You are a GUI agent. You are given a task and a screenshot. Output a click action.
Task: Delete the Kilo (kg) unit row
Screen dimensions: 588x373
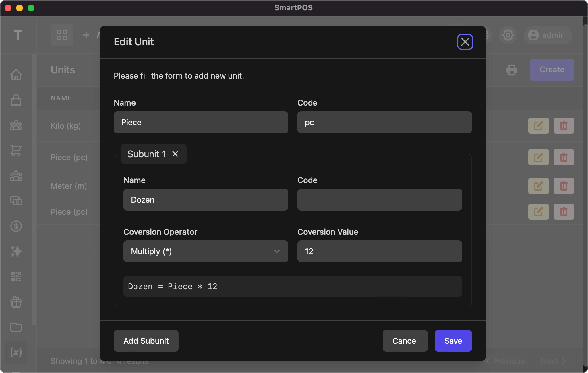564,126
